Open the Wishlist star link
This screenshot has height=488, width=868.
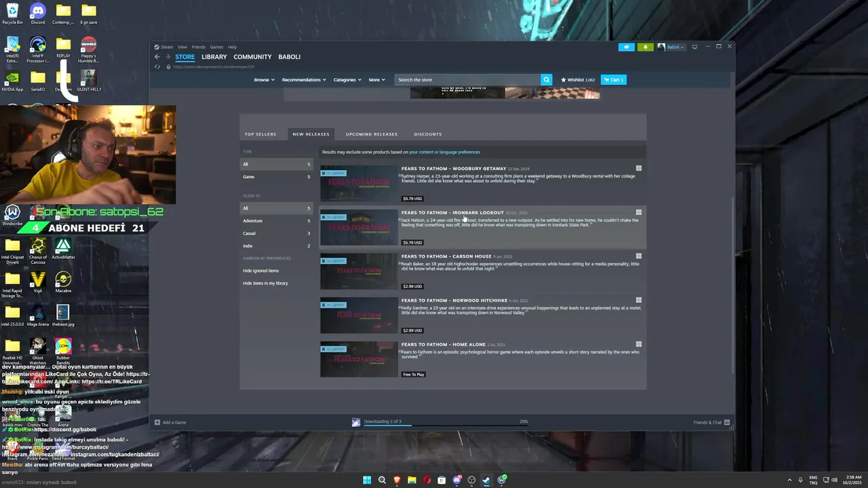pos(577,79)
